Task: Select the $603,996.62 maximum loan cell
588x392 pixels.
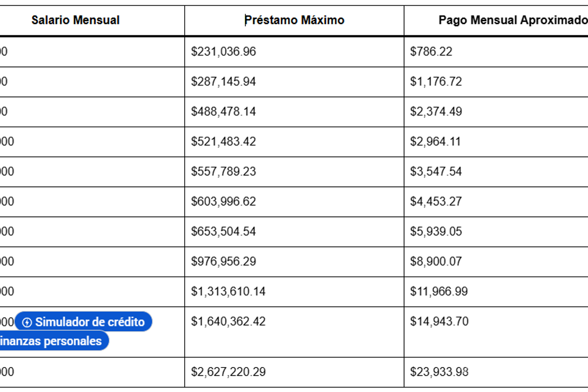Action: tap(223, 201)
